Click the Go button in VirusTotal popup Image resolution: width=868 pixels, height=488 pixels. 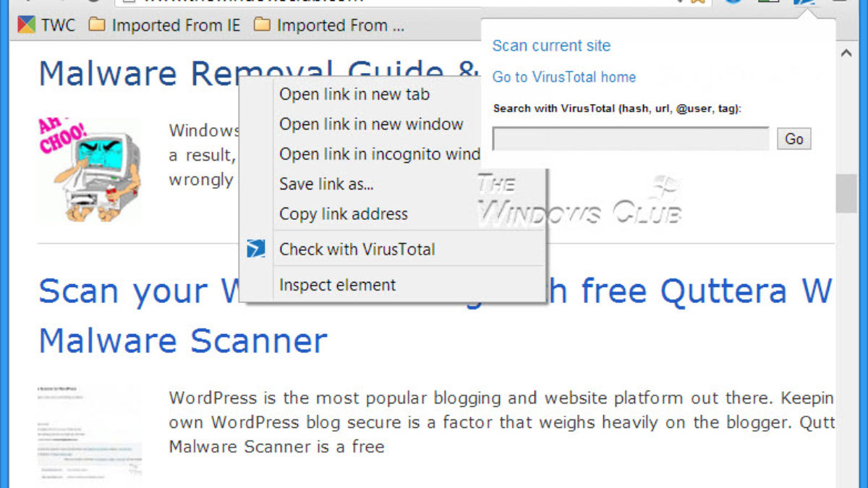(x=794, y=139)
